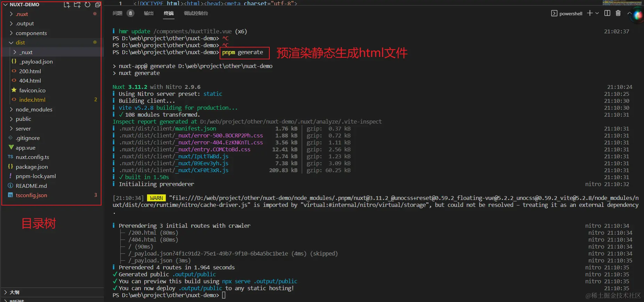
Task: Click the '/_payload.json (3ms)' route line
Action: point(160,260)
